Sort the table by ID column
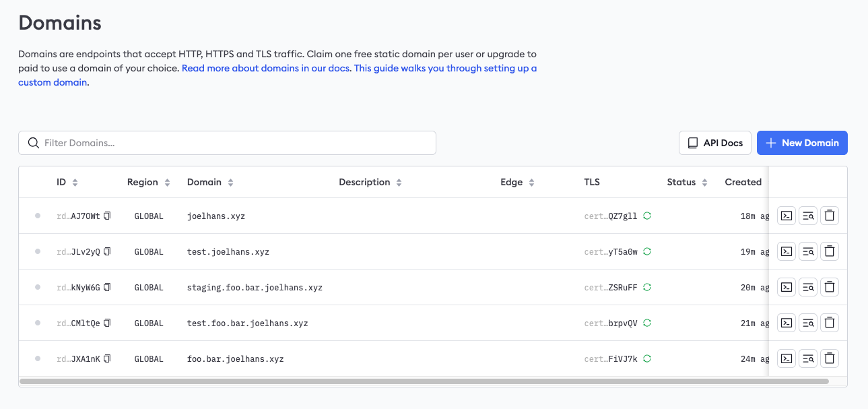Viewport: 868px width, 409px height. 75,183
